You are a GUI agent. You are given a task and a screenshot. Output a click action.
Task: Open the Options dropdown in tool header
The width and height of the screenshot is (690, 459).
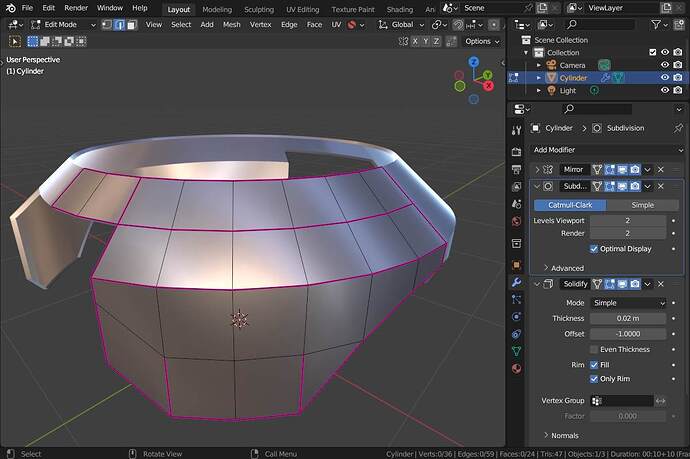tap(483, 41)
